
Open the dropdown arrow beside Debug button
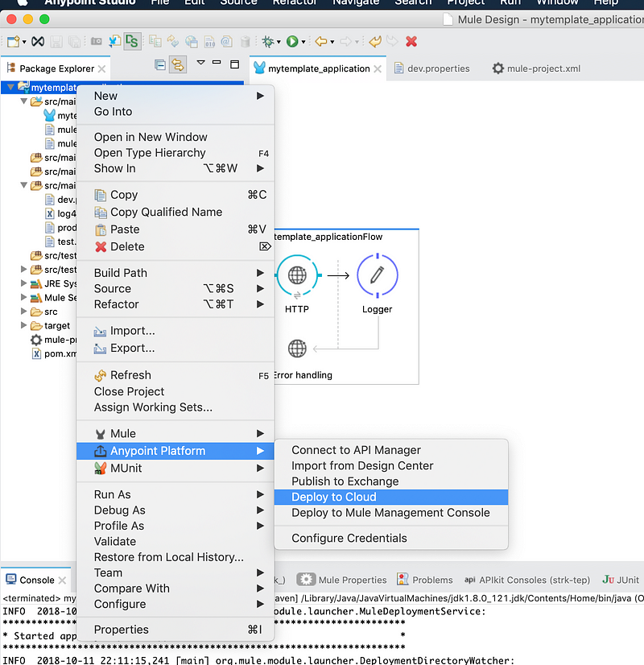279,42
